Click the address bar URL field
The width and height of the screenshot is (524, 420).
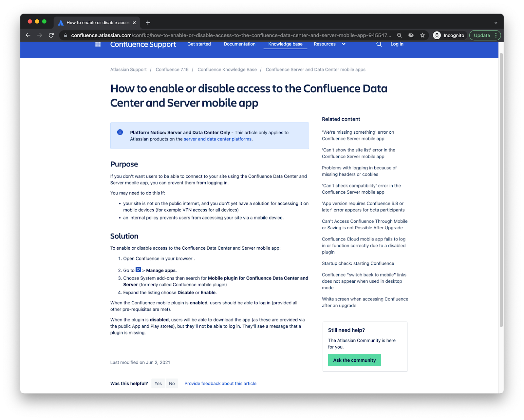[231, 35]
